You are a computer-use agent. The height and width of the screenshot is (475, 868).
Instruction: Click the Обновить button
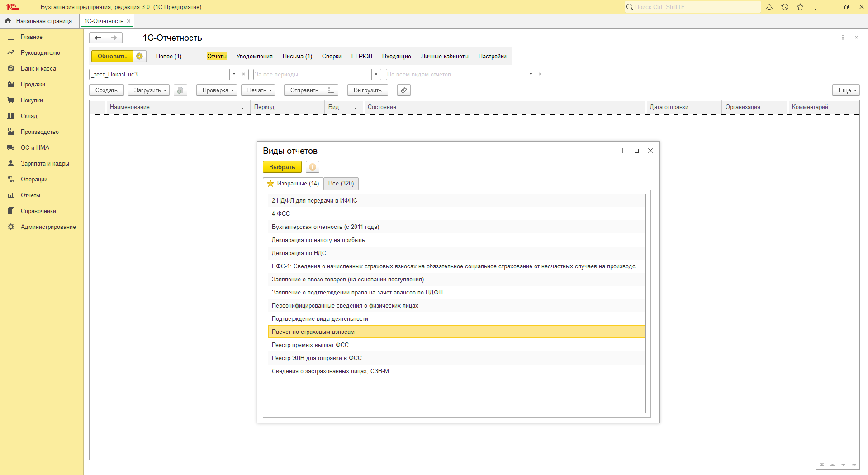pos(112,56)
